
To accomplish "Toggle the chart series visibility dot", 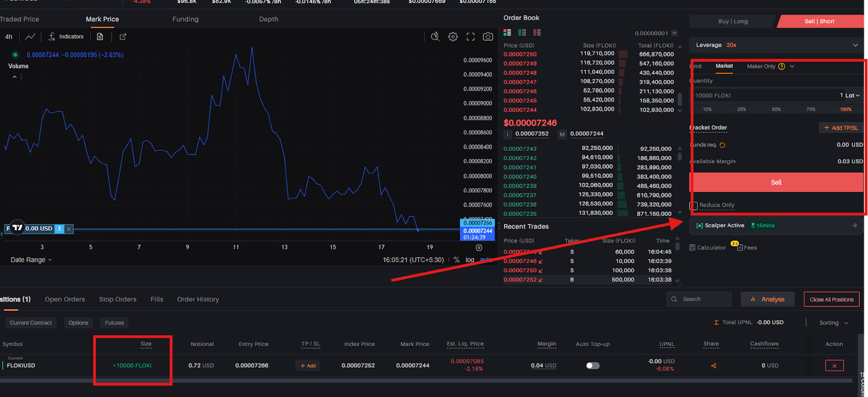I will [15, 55].
